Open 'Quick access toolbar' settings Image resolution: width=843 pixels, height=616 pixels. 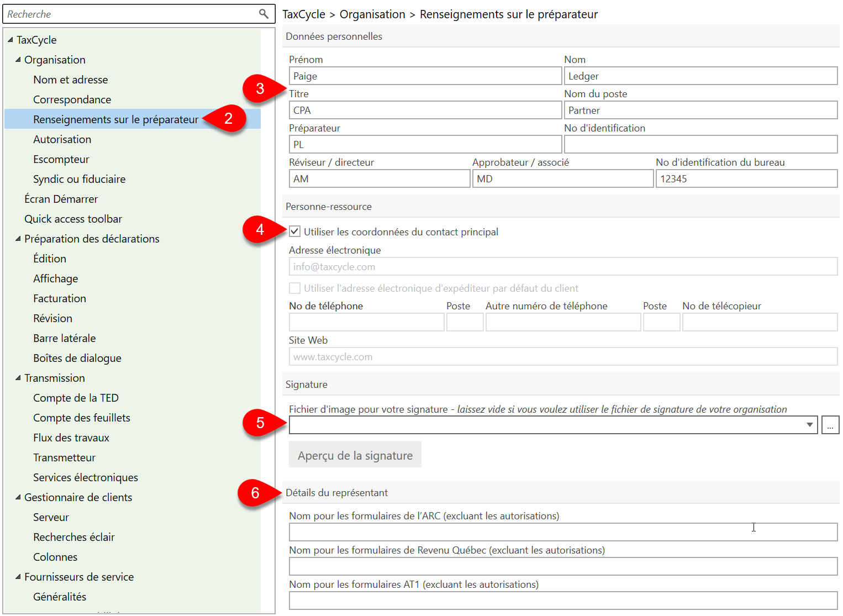pyautogui.click(x=73, y=219)
